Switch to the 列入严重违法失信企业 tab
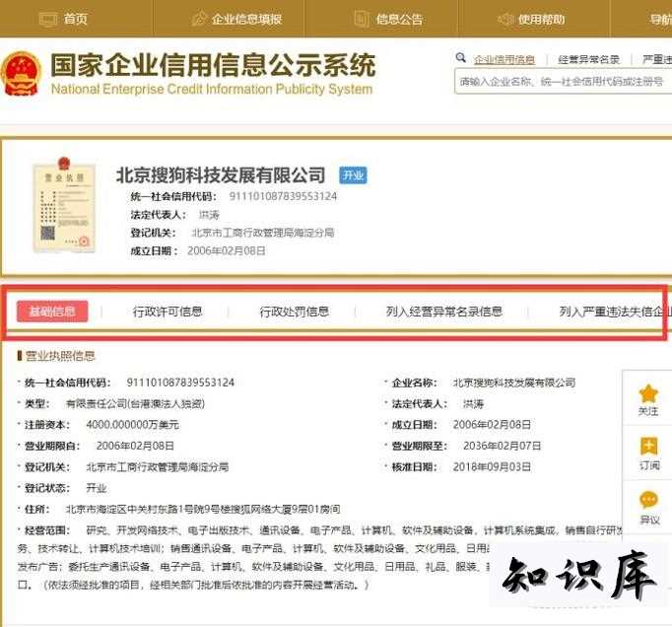Screen dimensions: 672x627 tap(616, 312)
